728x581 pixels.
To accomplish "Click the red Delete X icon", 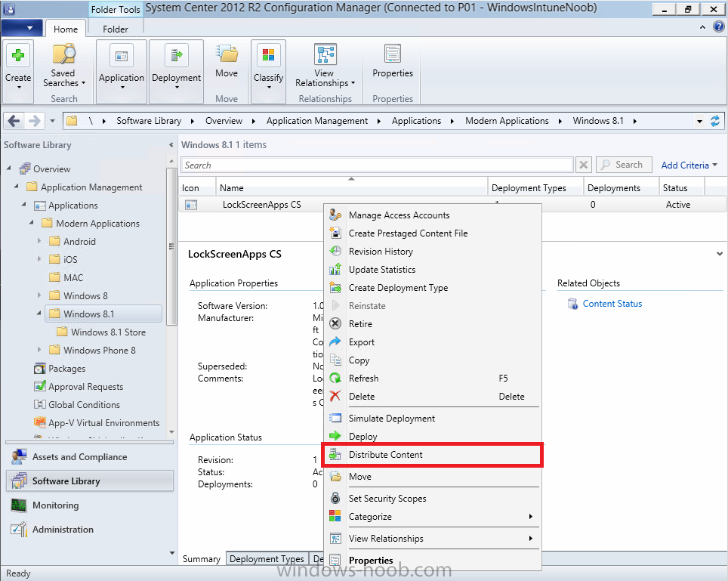I will point(335,396).
